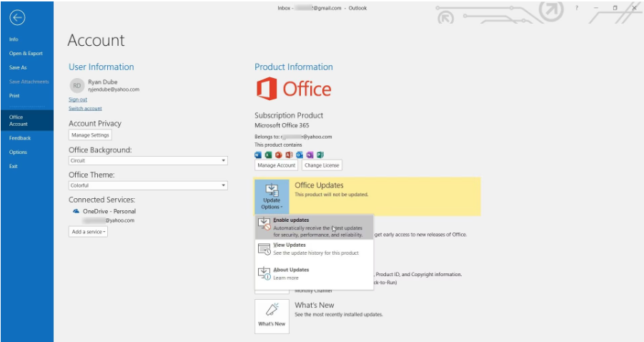Toggle the Update Options dropdown button
644x342 pixels.
(272, 197)
